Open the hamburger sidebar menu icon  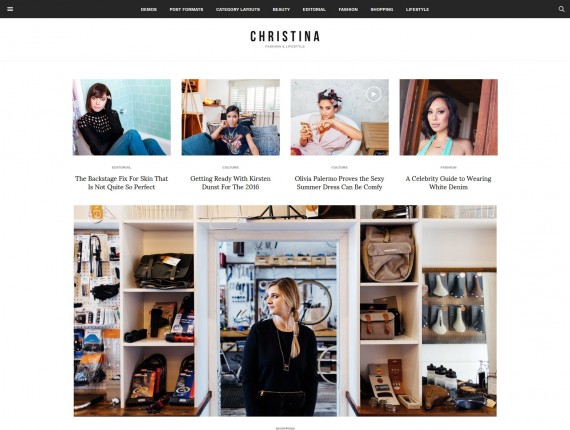(x=10, y=9)
